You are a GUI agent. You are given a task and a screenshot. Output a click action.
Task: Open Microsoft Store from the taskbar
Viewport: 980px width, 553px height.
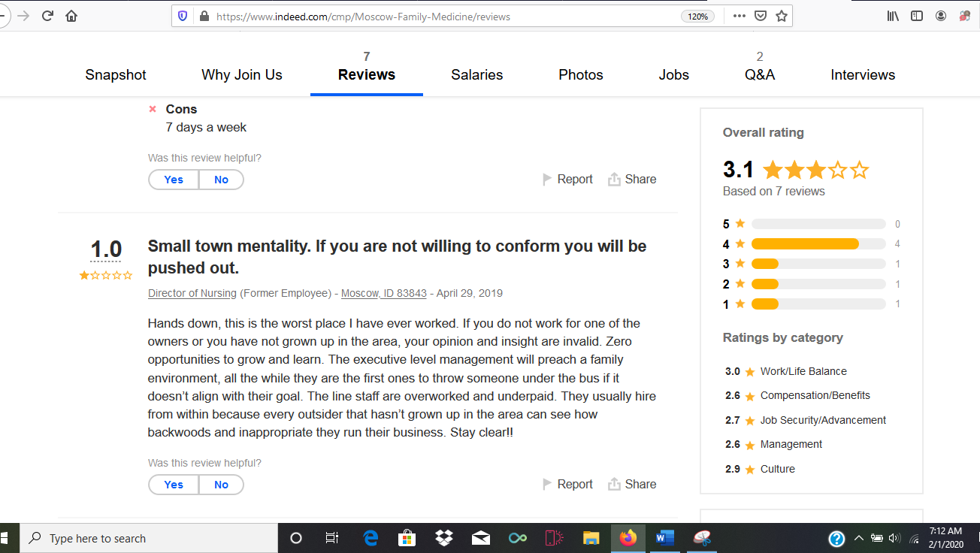click(x=407, y=538)
